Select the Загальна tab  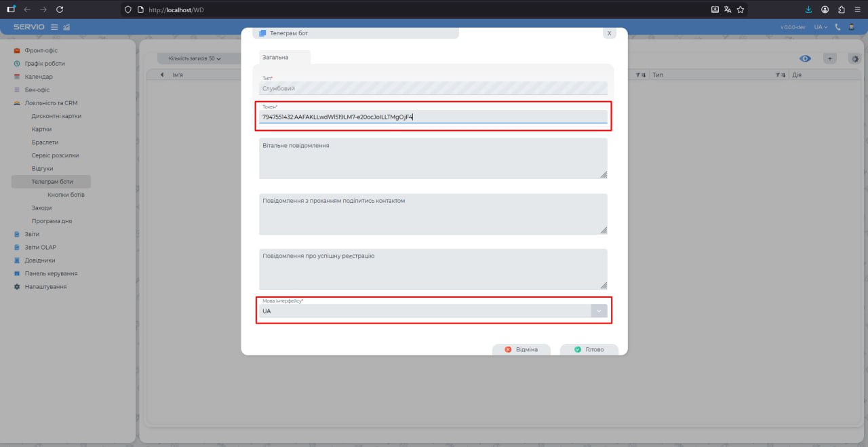[x=275, y=58]
